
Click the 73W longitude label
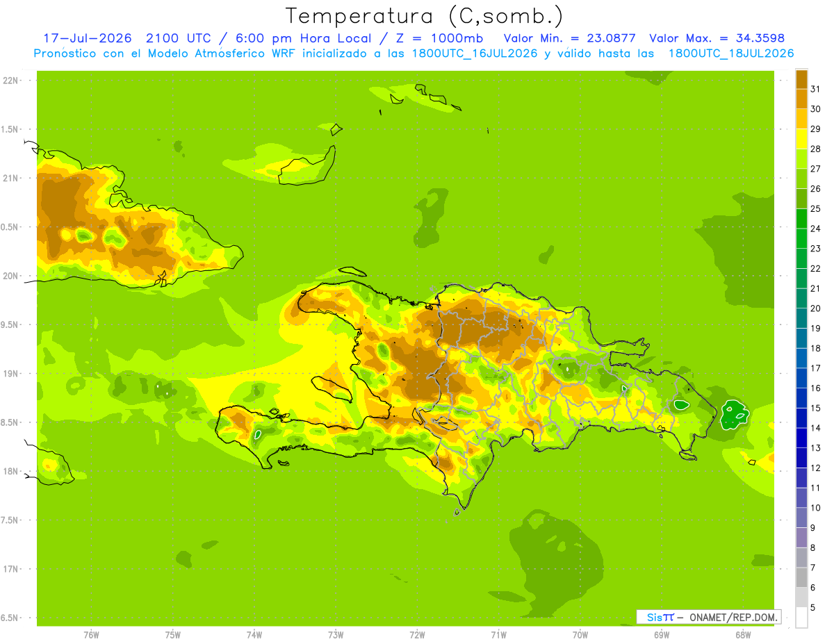(x=336, y=634)
